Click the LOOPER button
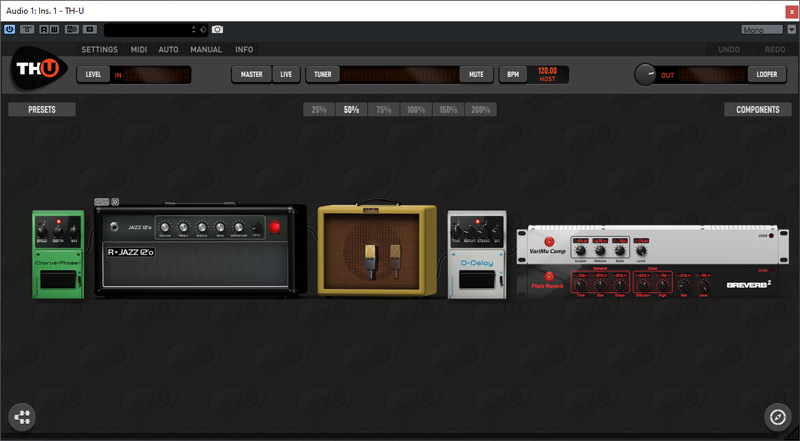The image size is (800, 441). click(x=767, y=74)
